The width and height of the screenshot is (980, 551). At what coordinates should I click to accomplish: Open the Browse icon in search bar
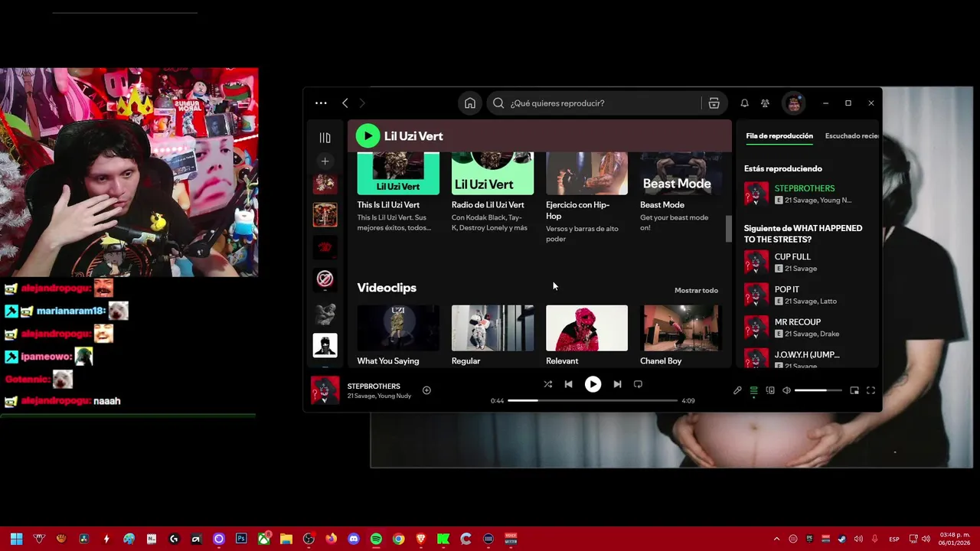(x=714, y=103)
